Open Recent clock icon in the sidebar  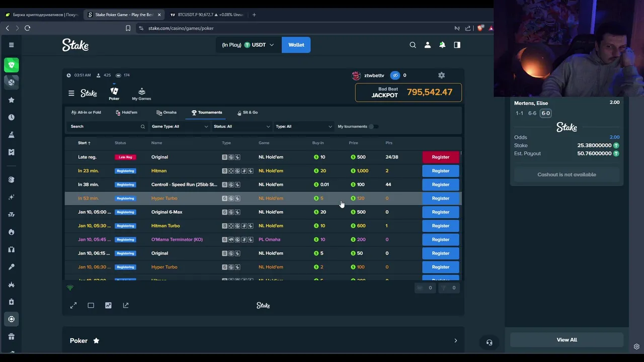11,117
